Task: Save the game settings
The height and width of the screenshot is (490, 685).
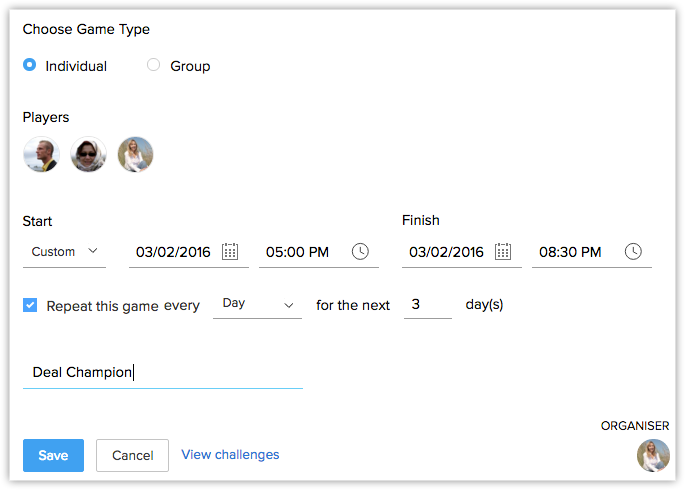Action: coord(53,455)
